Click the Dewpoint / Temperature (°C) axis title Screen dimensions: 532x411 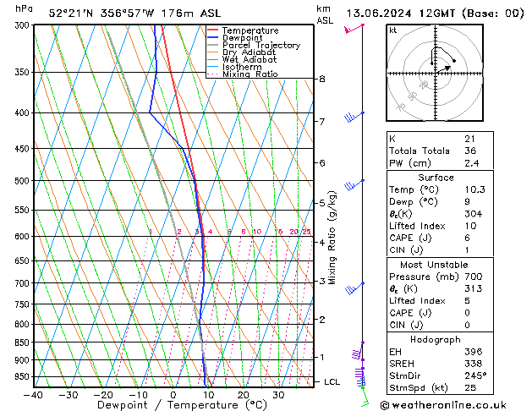point(182,405)
